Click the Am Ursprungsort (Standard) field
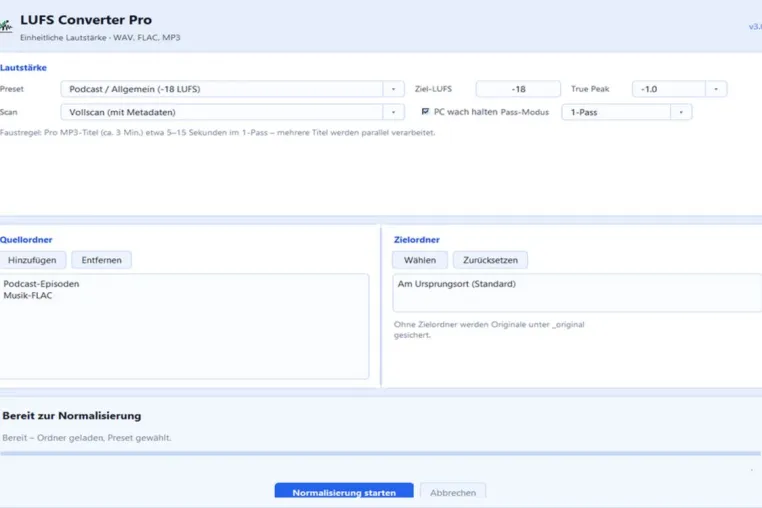This screenshot has height=508, width=762. (577, 293)
